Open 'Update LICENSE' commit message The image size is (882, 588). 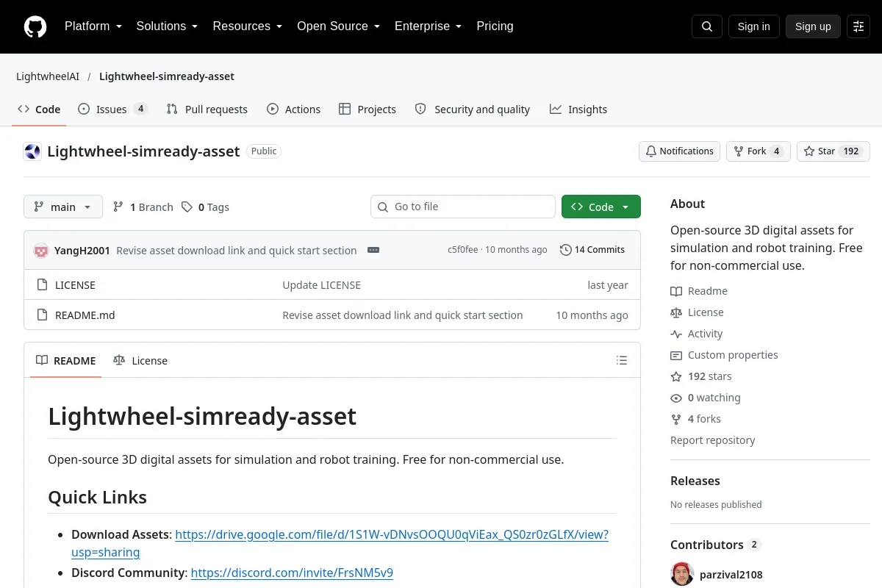coord(321,285)
